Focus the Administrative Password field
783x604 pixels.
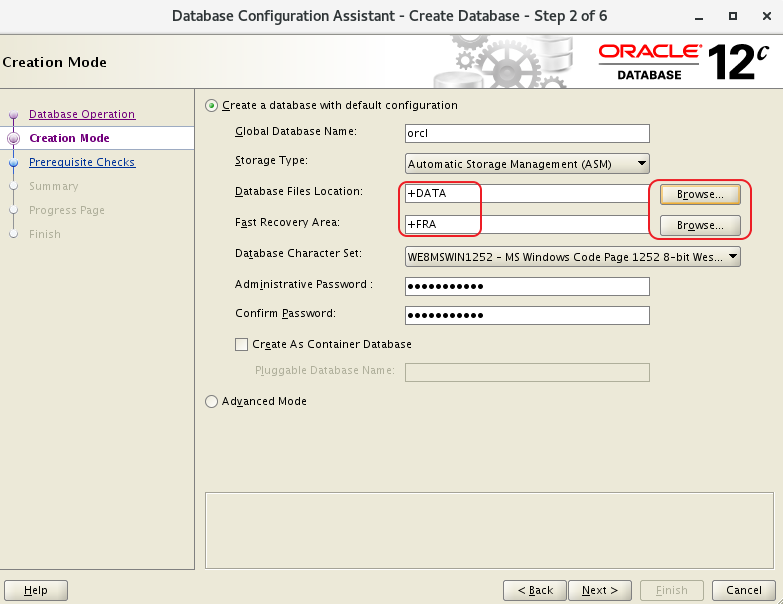point(527,287)
